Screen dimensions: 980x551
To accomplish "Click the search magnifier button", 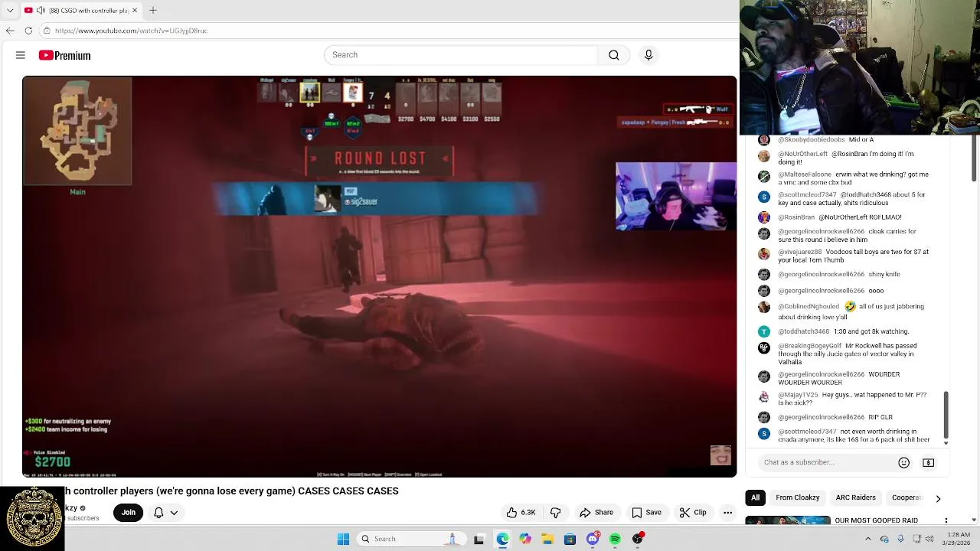I will (614, 55).
